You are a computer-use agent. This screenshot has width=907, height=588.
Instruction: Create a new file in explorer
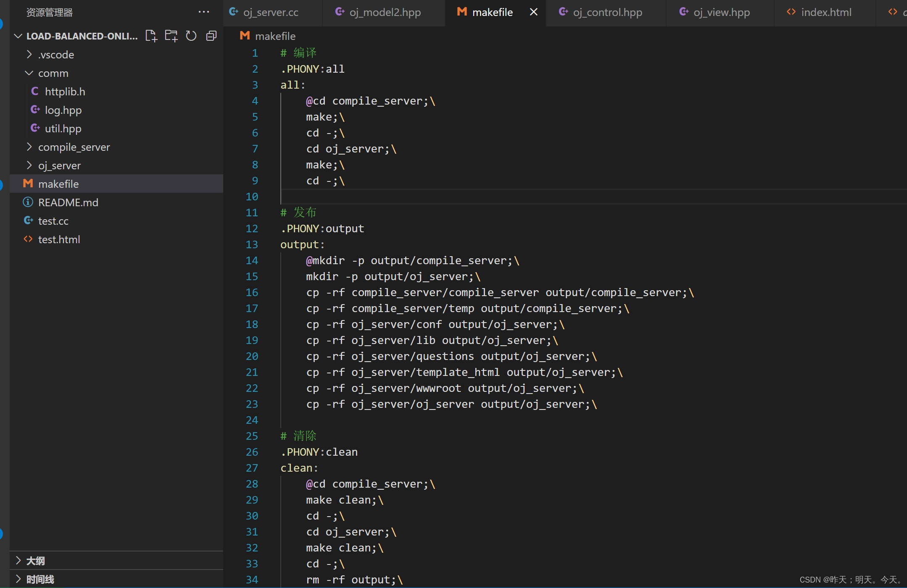(151, 36)
